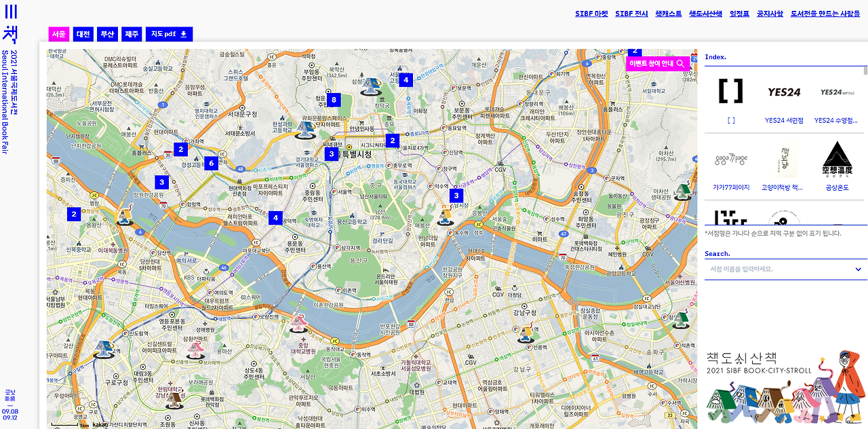Select YES24 수영점 logo in Index
868x429 pixels.
[x=836, y=92]
